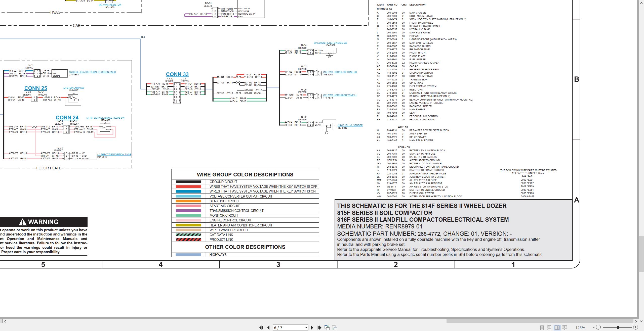644x331 pixels.
Task: Click the 125% zoom value field
Action: pyautogui.click(x=581, y=328)
